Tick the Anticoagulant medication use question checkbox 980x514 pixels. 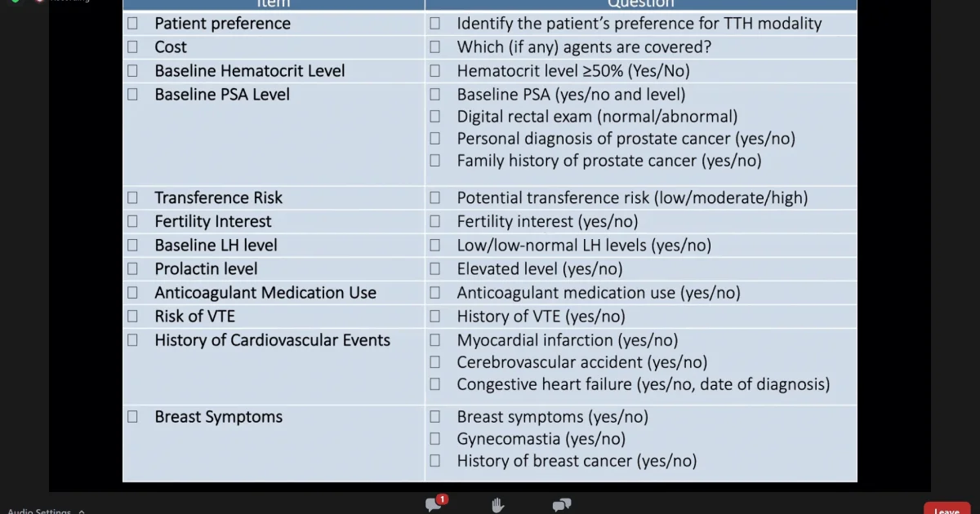pos(435,292)
